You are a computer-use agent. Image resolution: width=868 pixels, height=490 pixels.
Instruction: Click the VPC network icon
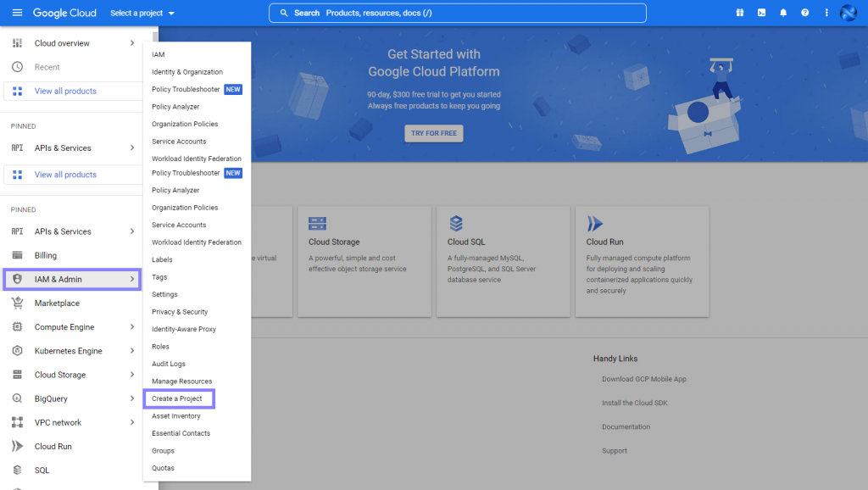17,422
